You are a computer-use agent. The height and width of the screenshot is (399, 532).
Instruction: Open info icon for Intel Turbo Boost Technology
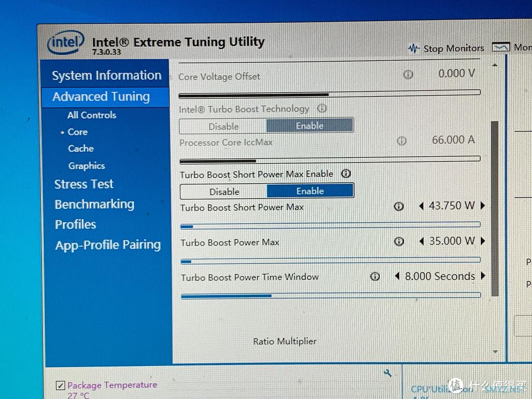coord(322,108)
